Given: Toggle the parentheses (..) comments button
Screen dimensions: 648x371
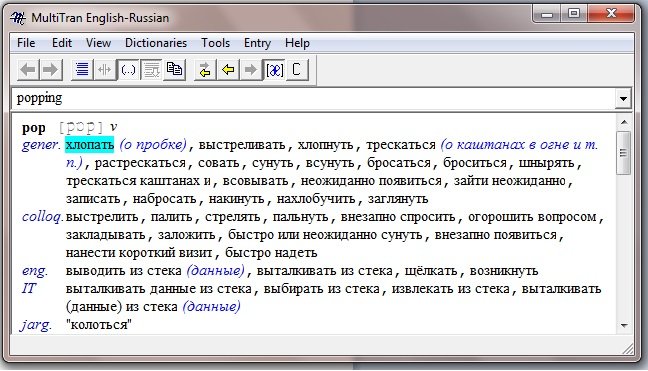Looking at the screenshot, I should 128,69.
